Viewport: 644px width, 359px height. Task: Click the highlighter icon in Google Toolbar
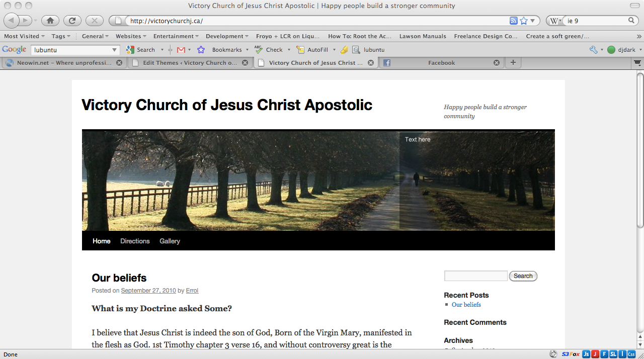(x=344, y=50)
